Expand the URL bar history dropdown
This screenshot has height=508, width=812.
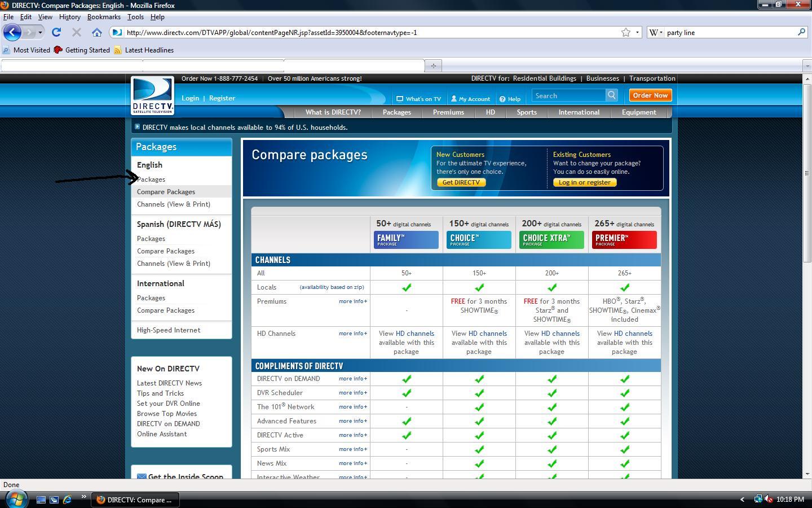(x=637, y=32)
